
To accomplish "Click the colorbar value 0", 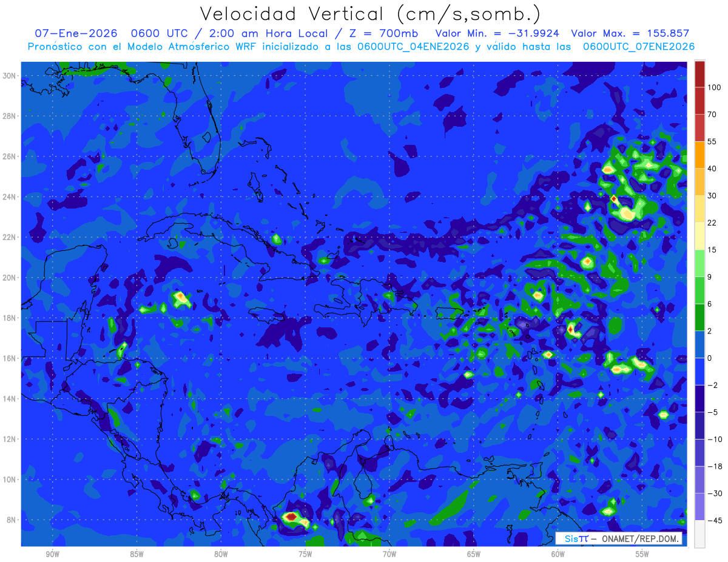I will [710, 358].
